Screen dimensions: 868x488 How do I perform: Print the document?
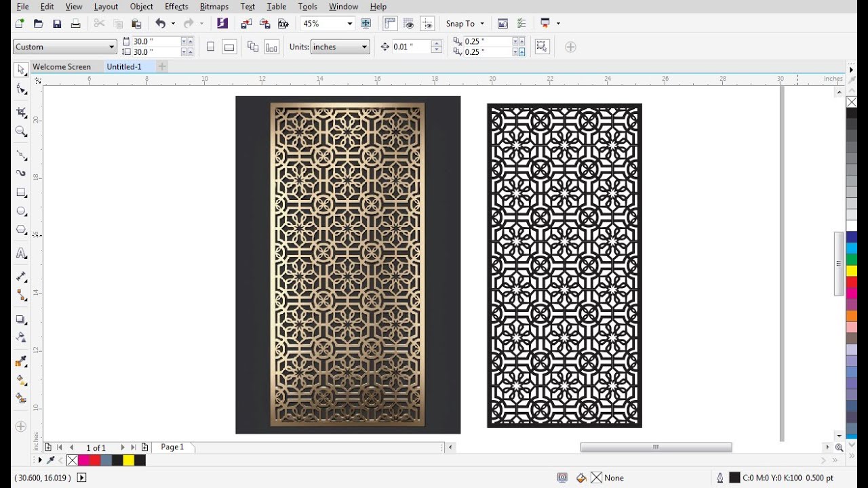coord(75,23)
